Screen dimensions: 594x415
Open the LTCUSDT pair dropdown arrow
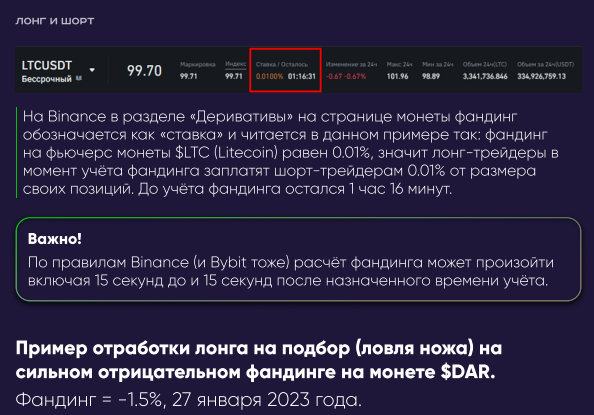92,70
